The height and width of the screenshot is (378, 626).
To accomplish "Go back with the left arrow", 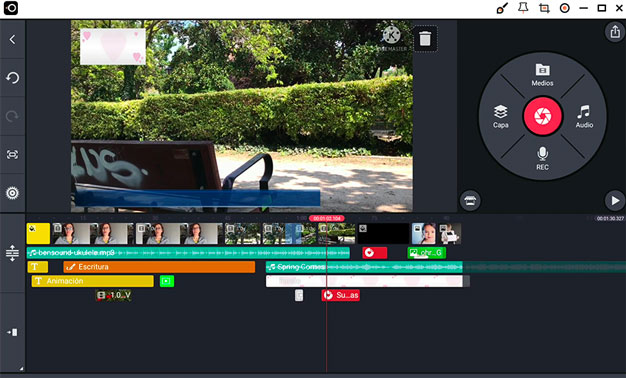I will [12, 40].
